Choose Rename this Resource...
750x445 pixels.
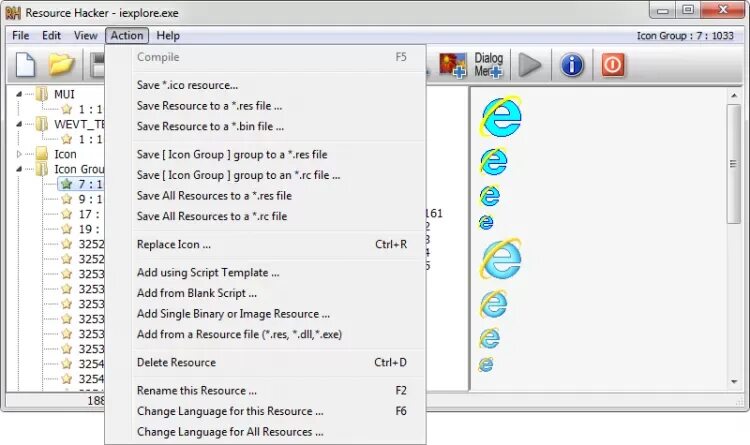click(x=265, y=391)
